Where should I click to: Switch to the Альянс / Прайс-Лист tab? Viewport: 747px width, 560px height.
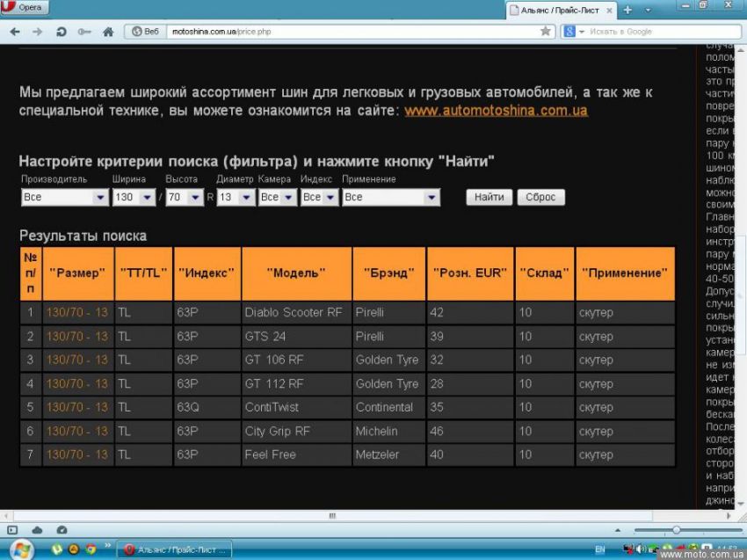[x=562, y=11]
